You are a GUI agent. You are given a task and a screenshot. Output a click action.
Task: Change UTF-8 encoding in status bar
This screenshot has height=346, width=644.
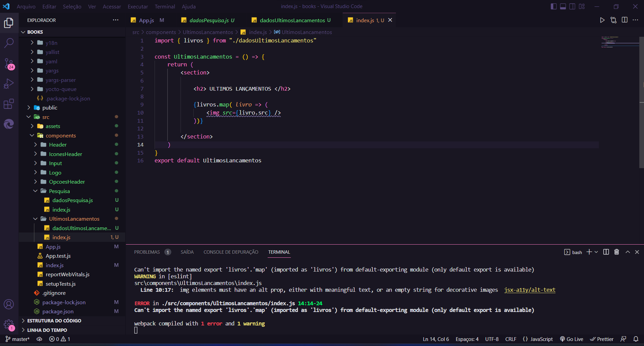click(492, 339)
